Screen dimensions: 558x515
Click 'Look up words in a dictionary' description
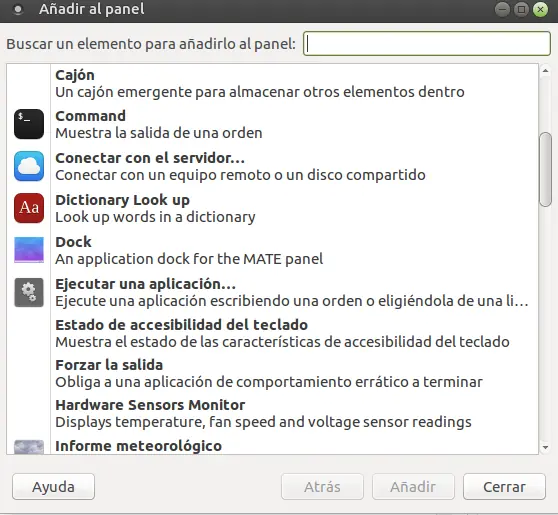point(155,217)
